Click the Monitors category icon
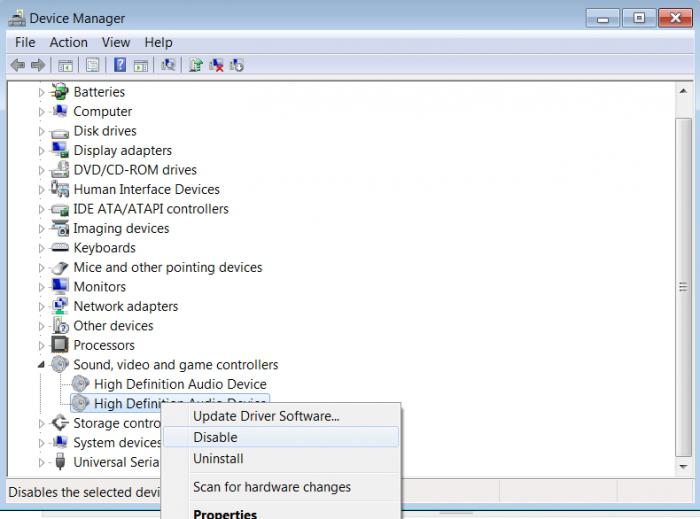The image size is (700, 519). 59,286
